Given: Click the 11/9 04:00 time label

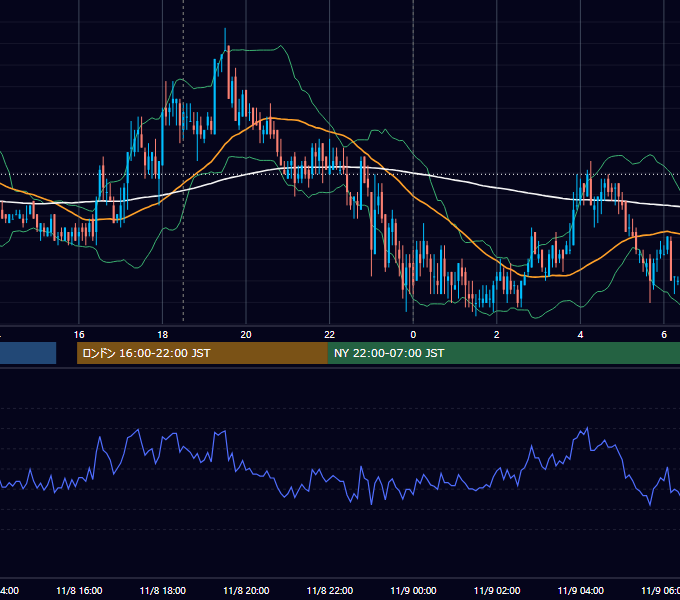Looking at the screenshot, I should (x=580, y=590).
